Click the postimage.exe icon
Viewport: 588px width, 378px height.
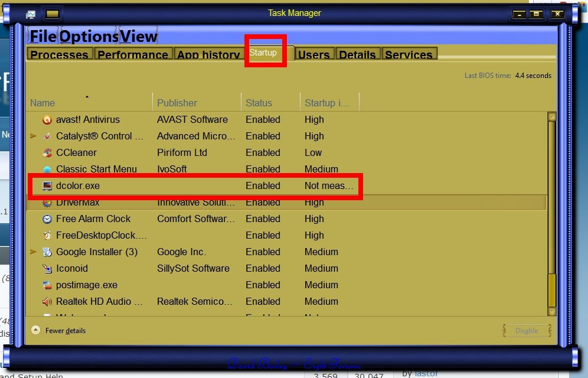point(47,285)
